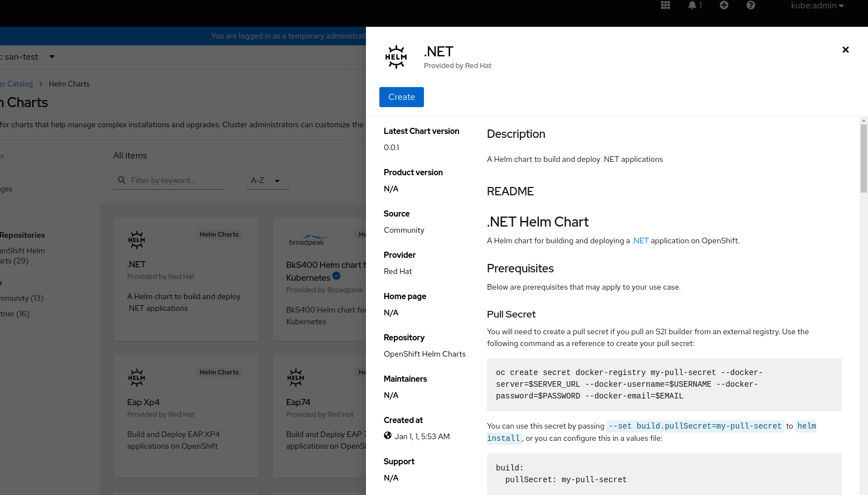Click the Helm icon on Eap Xp4 card

point(137,378)
